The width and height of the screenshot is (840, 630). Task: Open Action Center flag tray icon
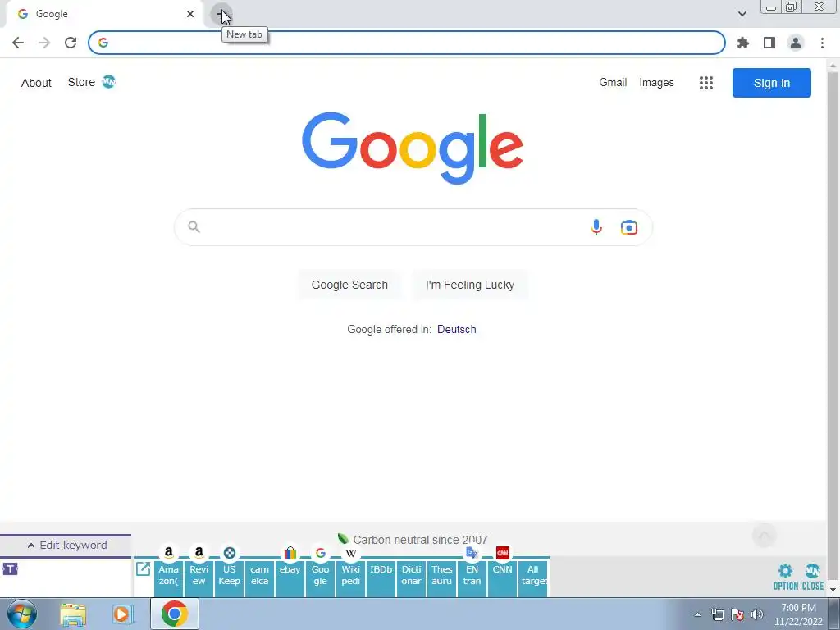click(x=737, y=614)
